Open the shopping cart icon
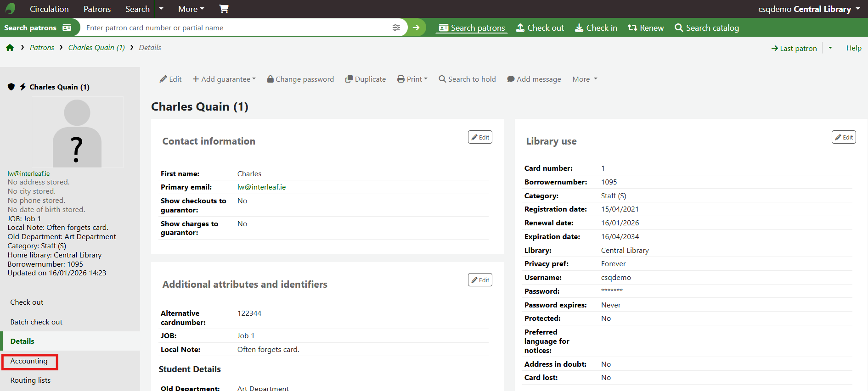Image resolution: width=868 pixels, height=391 pixels. pyautogui.click(x=224, y=9)
